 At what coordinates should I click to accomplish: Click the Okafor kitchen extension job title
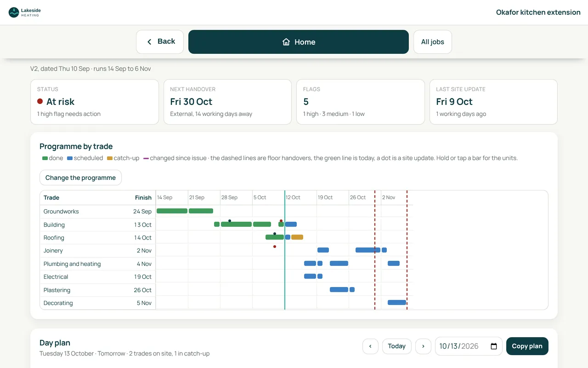(538, 12)
